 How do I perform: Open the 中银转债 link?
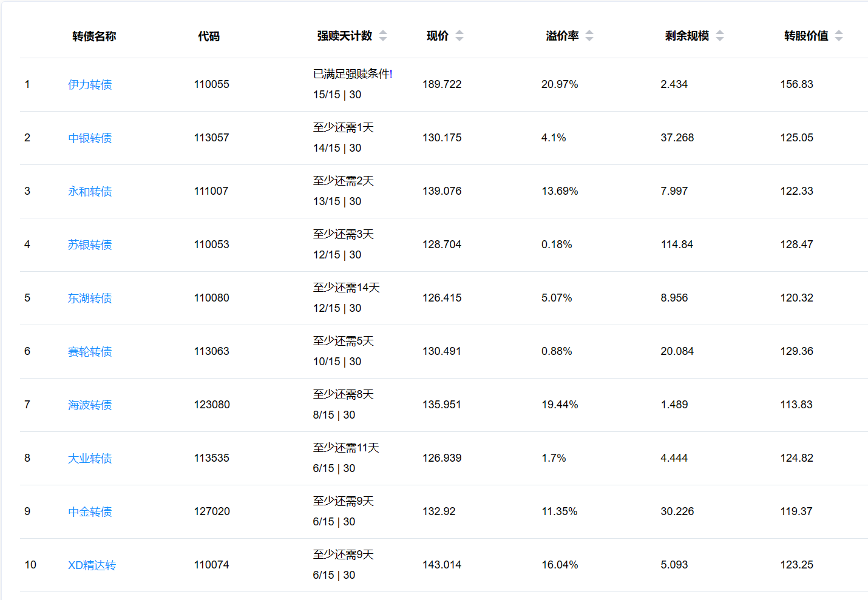[x=90, y=138]
